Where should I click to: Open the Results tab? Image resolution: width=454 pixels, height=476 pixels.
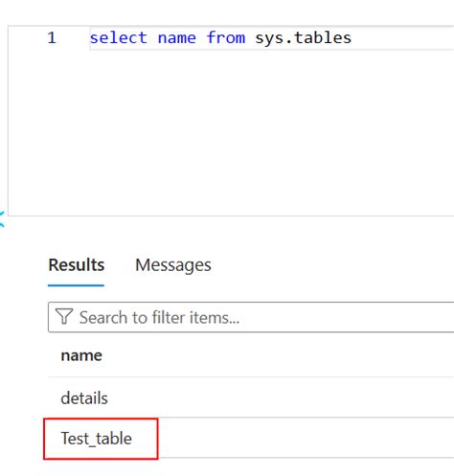[x=77, y=265]
